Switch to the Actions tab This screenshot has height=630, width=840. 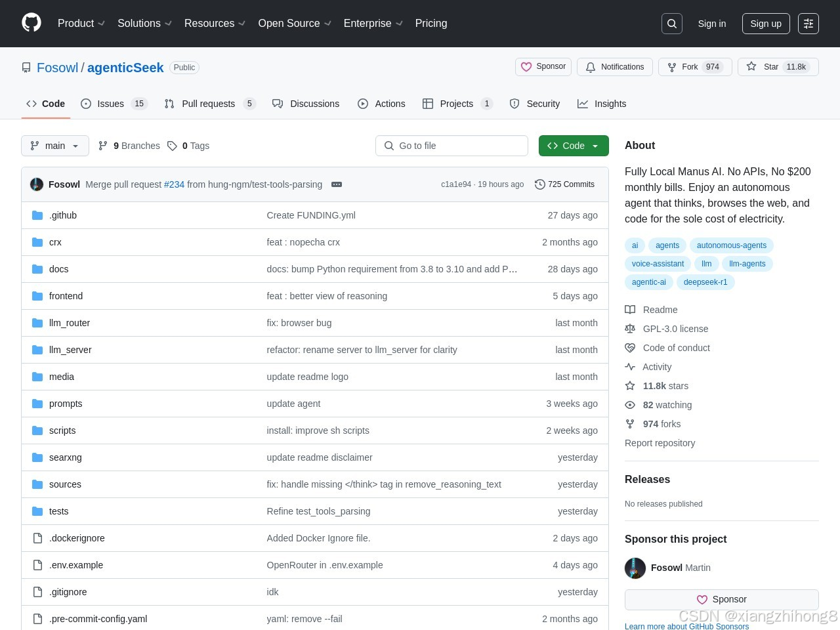pos(381,104)
